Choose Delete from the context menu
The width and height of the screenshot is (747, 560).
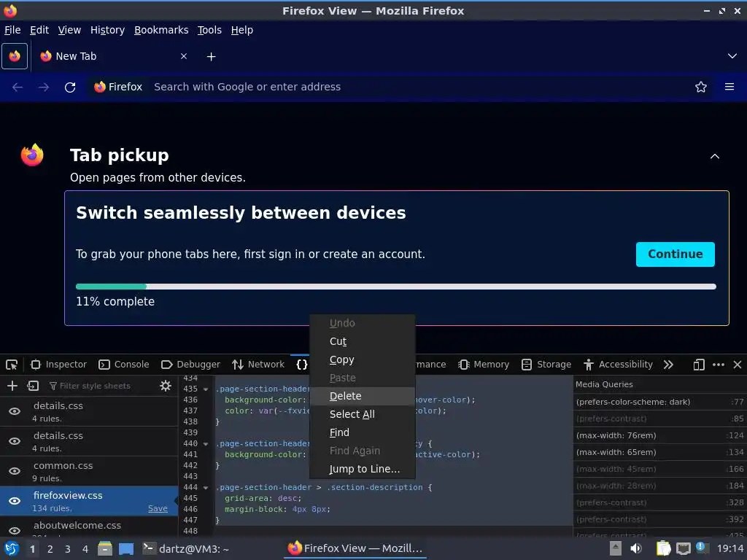coord(363,396)
